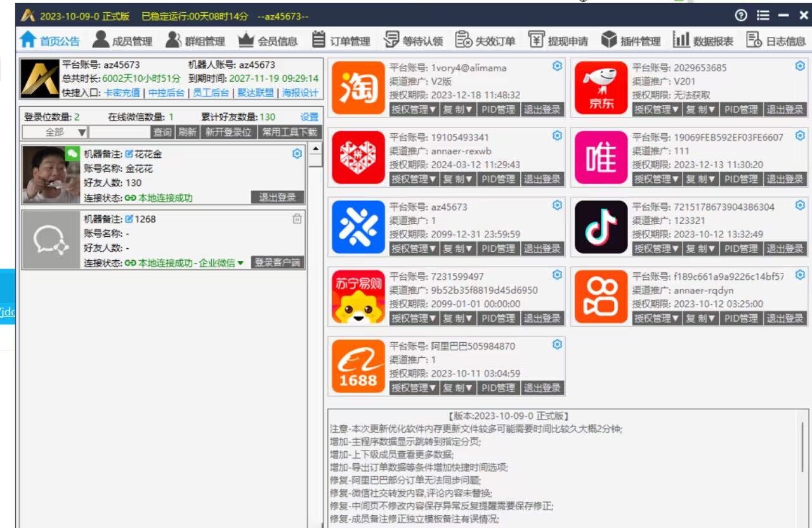Image resolution: width=812 pixels, height=528 pixels.
Task: Expand 授权管理 dropdown for Vipshop account
Action: (657, 179)
